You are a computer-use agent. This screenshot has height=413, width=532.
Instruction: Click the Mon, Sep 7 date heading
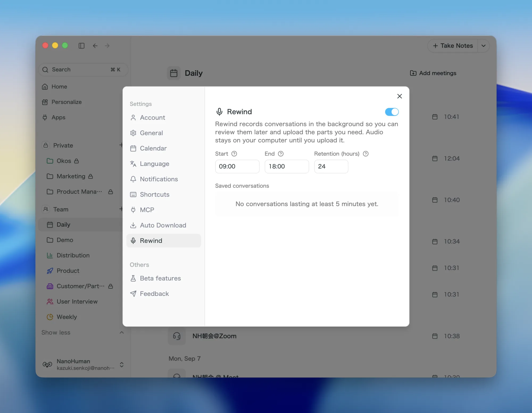(185, 359)
